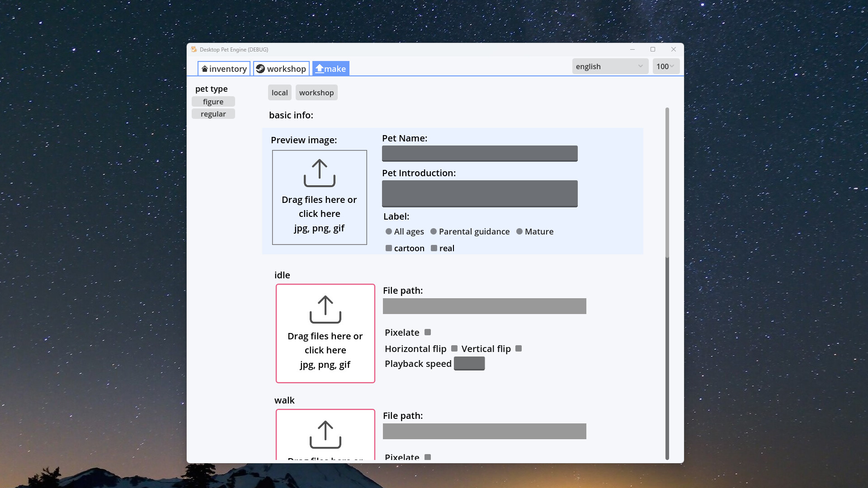Click the fox icon in the title bar

click(x=194, y=49)
